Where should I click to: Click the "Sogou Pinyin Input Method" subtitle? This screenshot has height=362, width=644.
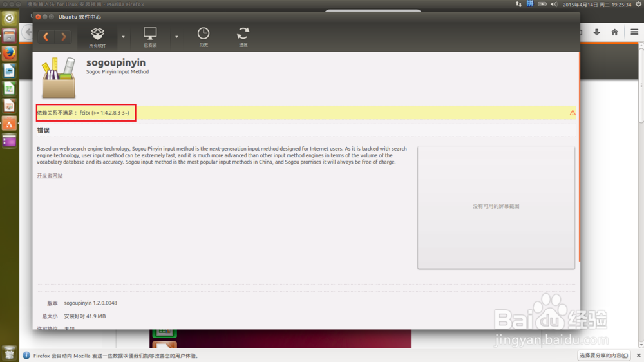117,72
